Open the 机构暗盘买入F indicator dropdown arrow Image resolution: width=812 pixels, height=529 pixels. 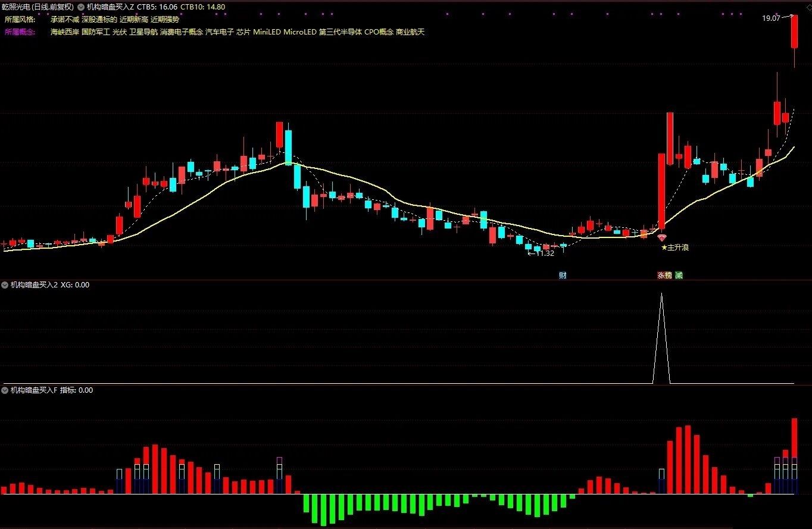[x=5, y=390]
